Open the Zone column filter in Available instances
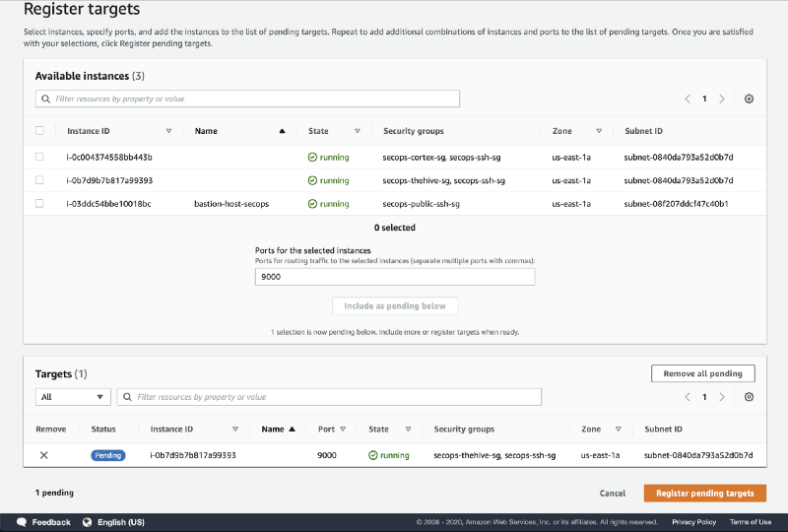The height and width of the screenshot is (532, 788). tap(598, 131)
